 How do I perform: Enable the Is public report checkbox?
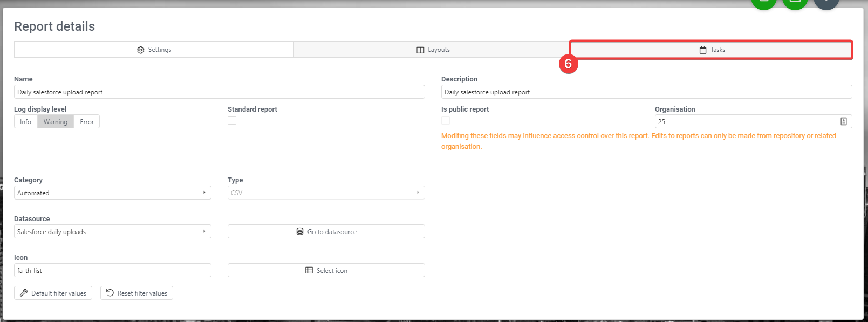point(446,120)
